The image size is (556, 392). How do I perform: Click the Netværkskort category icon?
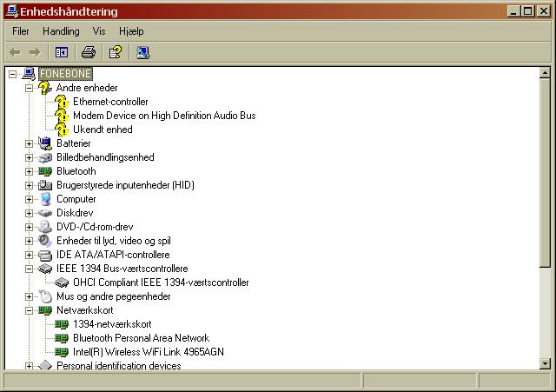pyautogui.click(x=45, y=310)
